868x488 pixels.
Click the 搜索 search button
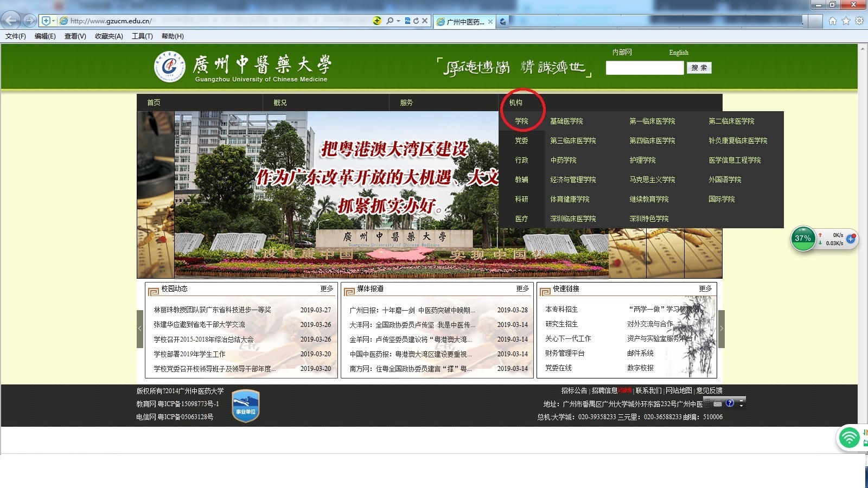point(699,68)
